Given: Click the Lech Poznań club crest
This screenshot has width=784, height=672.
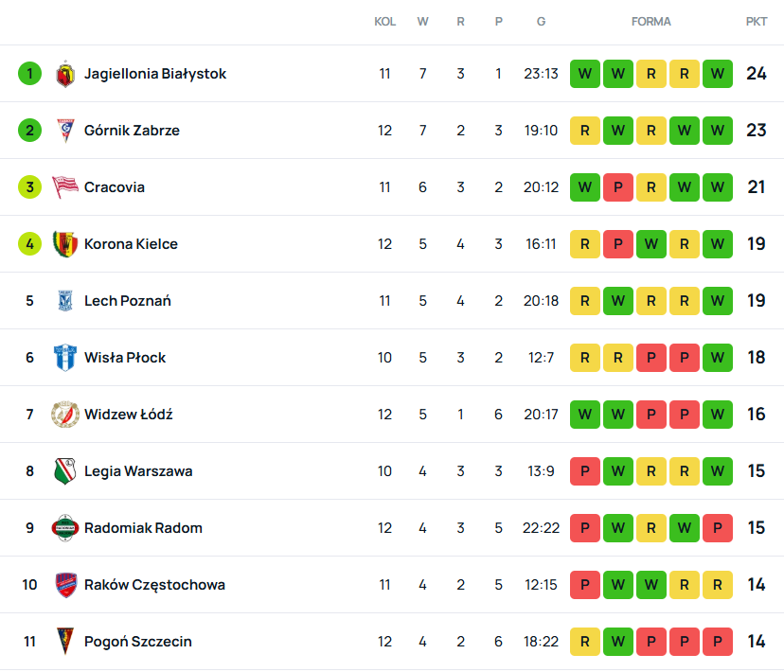Looking at the screenshot, I should click(64, 301).
